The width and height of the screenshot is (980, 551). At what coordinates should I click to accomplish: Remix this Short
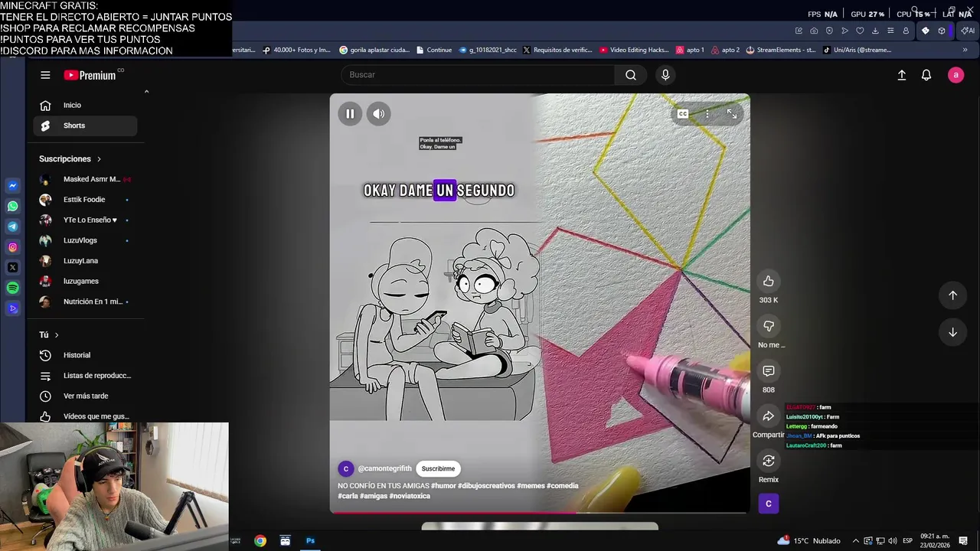(769, 461)
